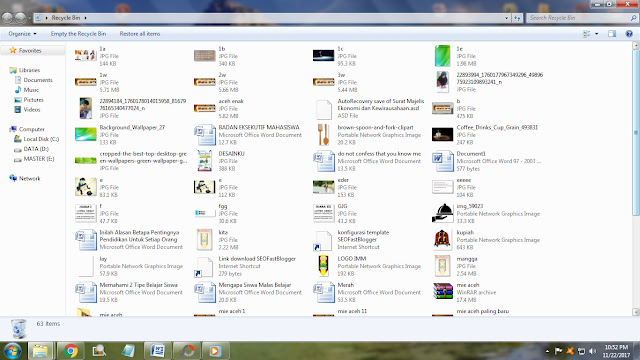Viewport: 640px width, 360px height.
Task: Click Restore all items
Action: click(140, 34)
